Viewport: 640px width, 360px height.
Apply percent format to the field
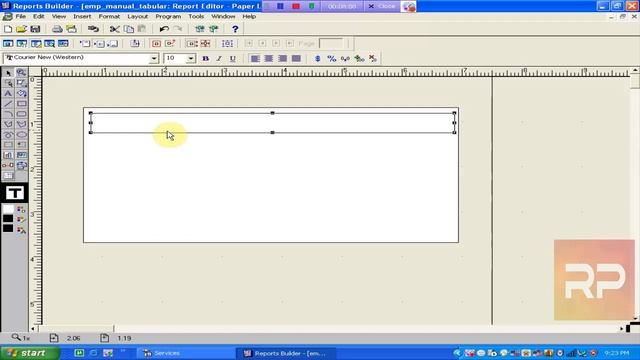click(x=331, y=58)
